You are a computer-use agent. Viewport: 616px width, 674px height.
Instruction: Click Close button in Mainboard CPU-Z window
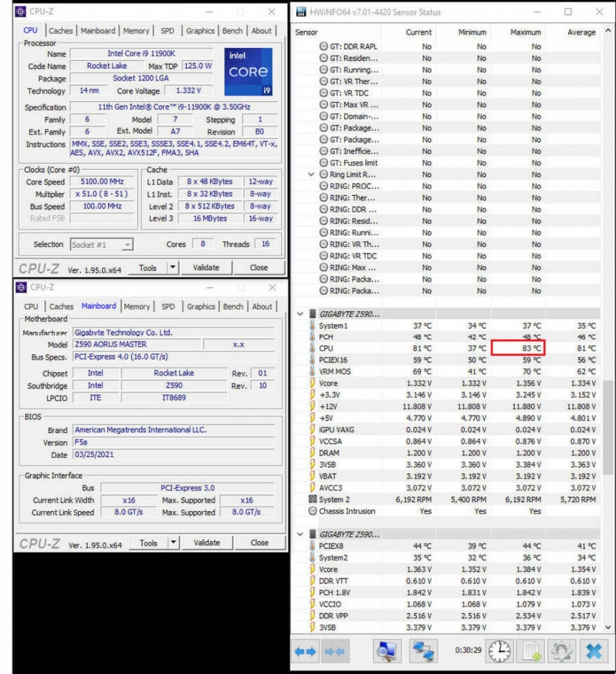tap(259, 544)
